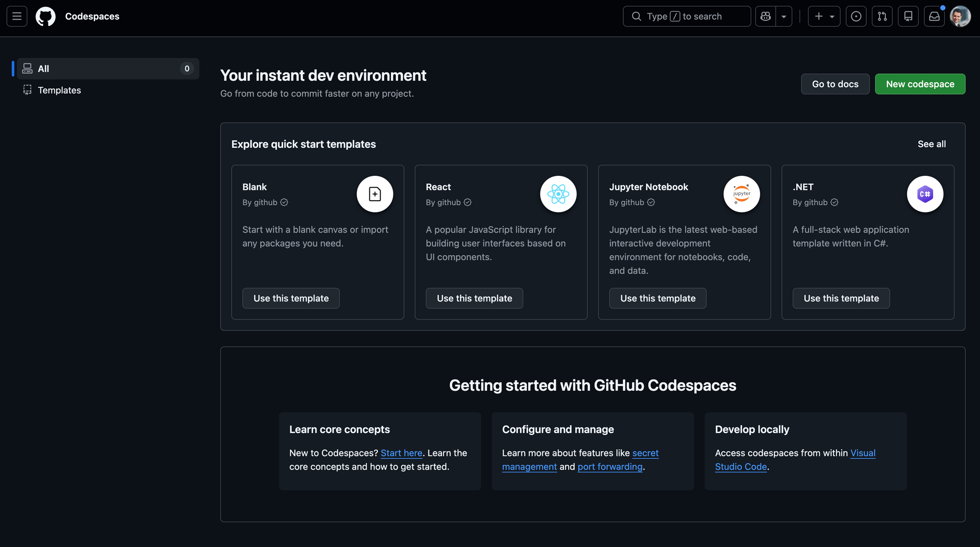Click the New codespace button
The height and width of the screenshot is (547, 980).
click(x=920, y=84)
